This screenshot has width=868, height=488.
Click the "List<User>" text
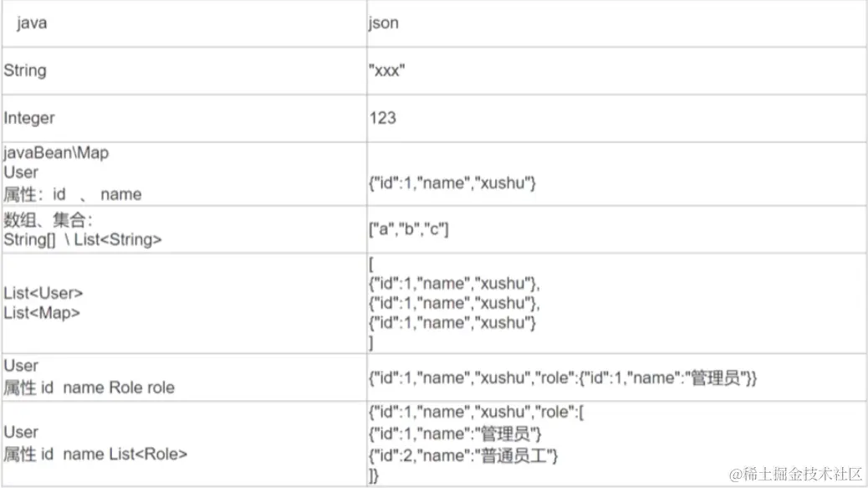[43, 294]
